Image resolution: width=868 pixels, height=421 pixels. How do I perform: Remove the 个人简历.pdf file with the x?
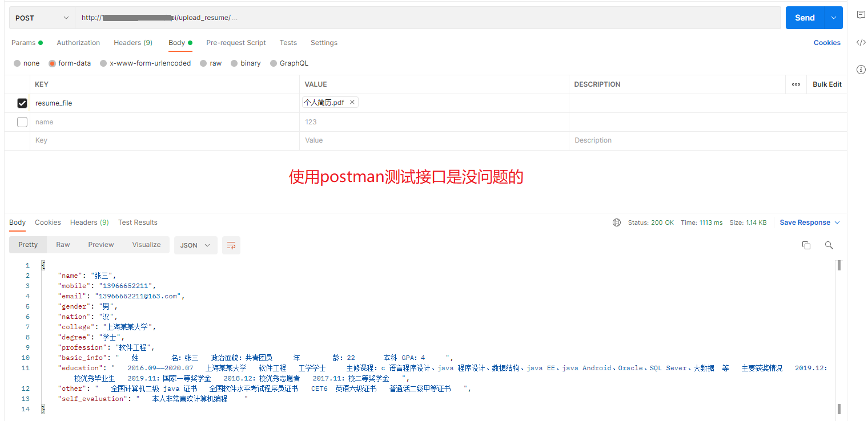pos(352,103)
